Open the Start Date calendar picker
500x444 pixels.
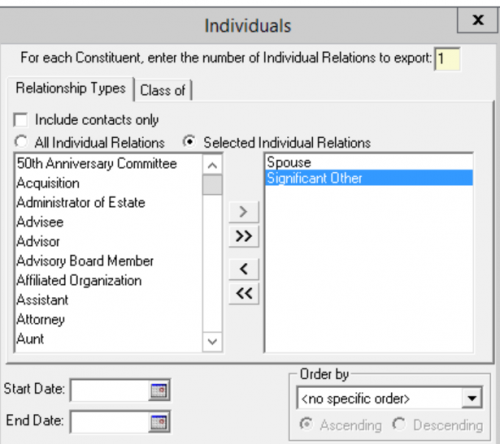[x=159, y=390]
